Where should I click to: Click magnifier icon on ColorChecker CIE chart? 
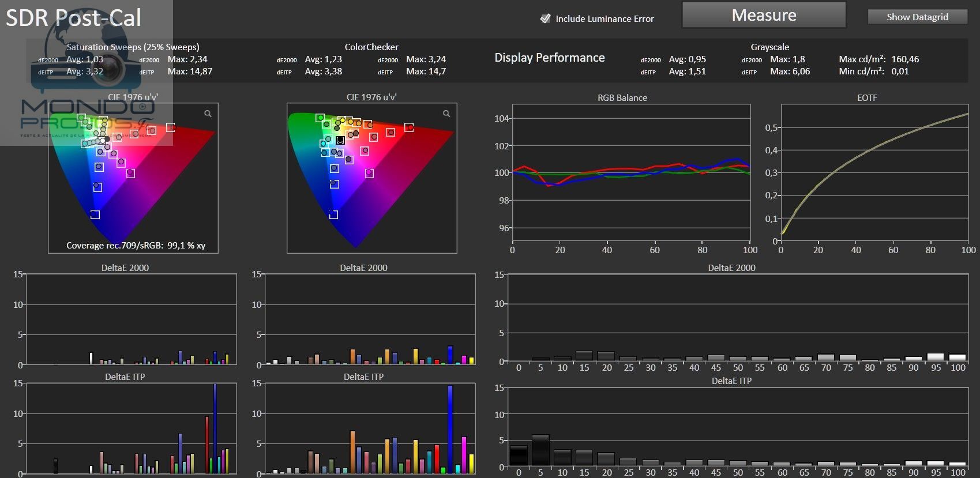tap(446, 114)
